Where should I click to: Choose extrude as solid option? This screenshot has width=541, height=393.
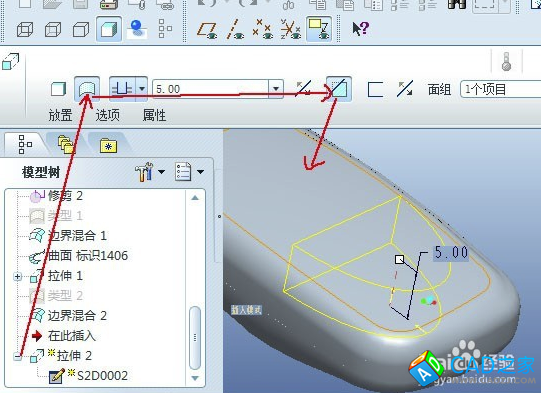(x=58, y=89)
